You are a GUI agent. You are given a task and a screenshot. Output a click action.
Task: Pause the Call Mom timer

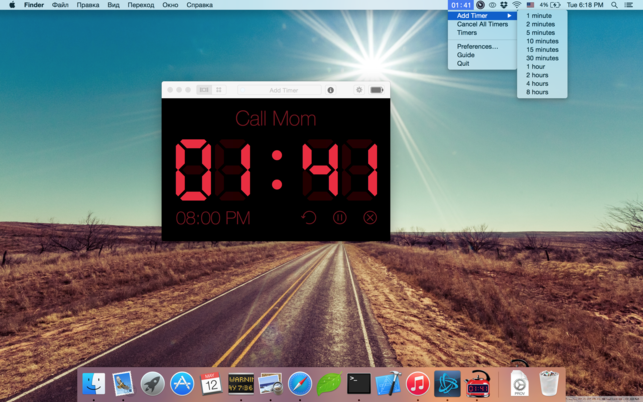pyautogui.click(x=340, y=217)
